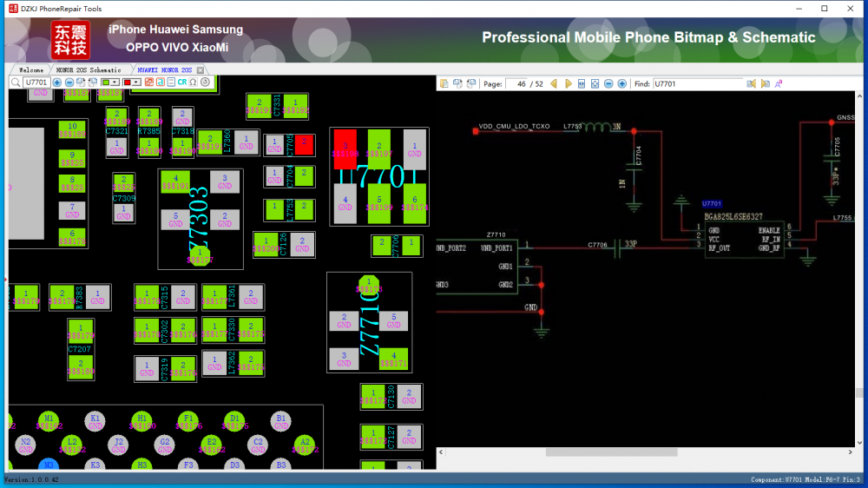Zoom out in the schematic viewer
The width and height of the screenshot is (868, 488).
608,84
